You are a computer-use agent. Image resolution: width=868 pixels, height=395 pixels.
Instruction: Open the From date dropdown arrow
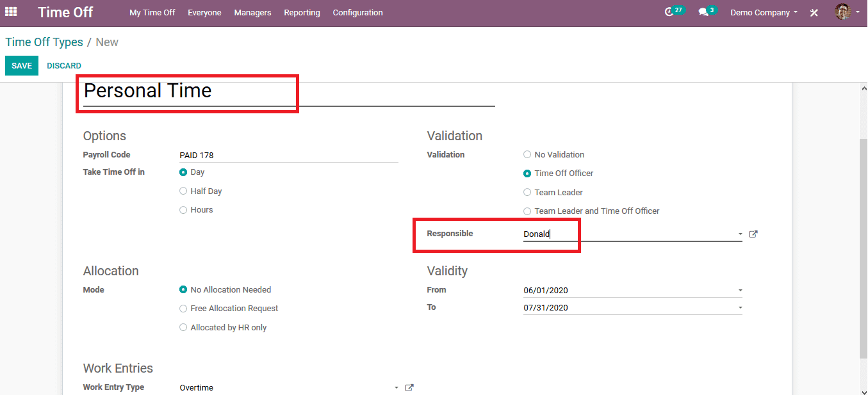tap(740, 291)
